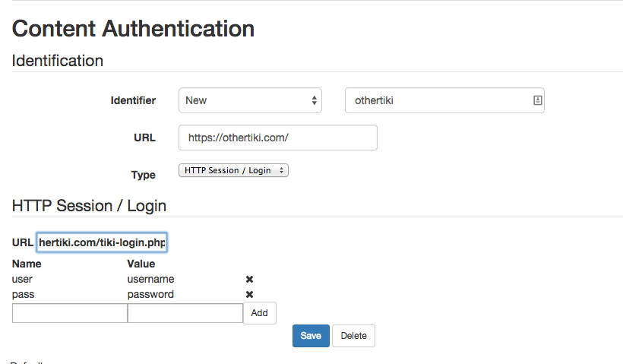Remove the pass password row
This screenshot has width=623, height=364.
click(249, 294)
